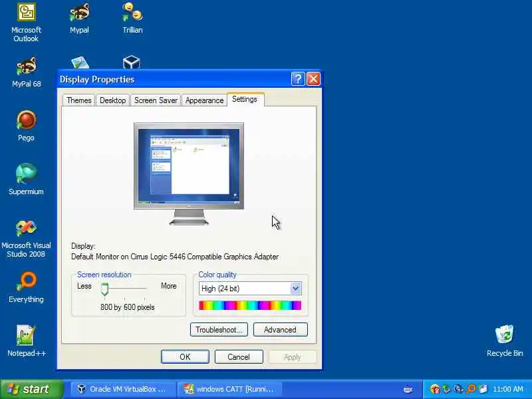Image resolution: width=532 pixels, height=399 pixels.
Task: Select the Everything search desktop icon
Action: click(x=26, y=287)
